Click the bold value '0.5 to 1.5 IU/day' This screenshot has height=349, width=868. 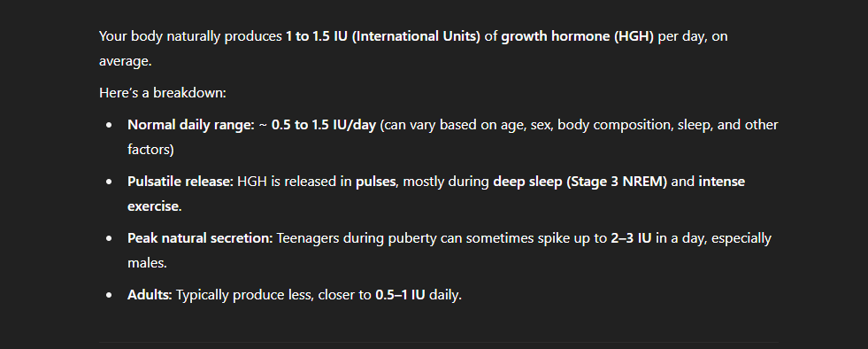click(324, 125)
